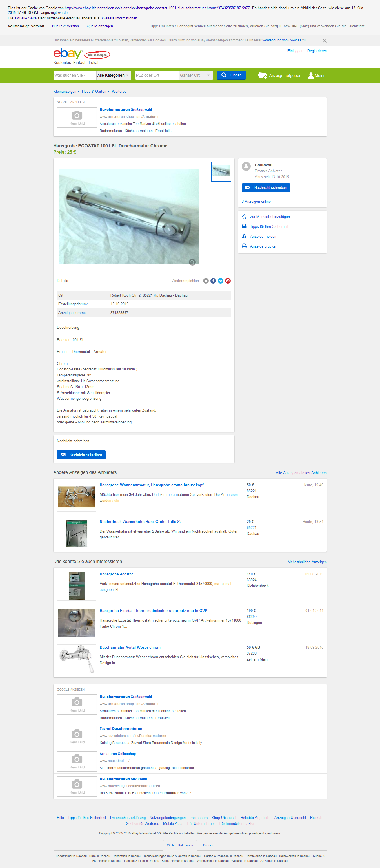Click Nur-Text-Version in cache header

pos(65,26)
